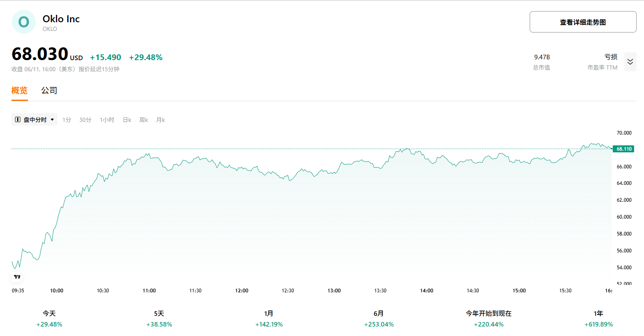Select the 6月 performance period
The width and height of the screenshot is (644, 336).
click(379, 319)
